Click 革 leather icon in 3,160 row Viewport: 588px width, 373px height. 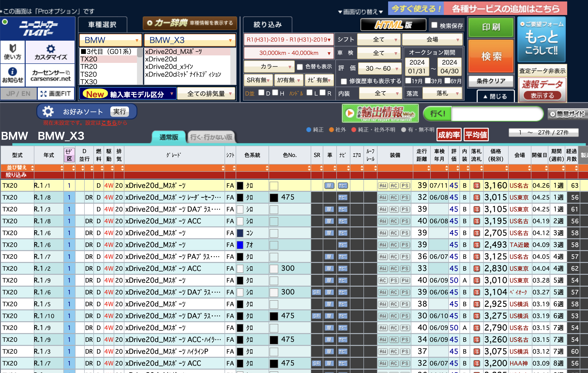pos(329,186)
